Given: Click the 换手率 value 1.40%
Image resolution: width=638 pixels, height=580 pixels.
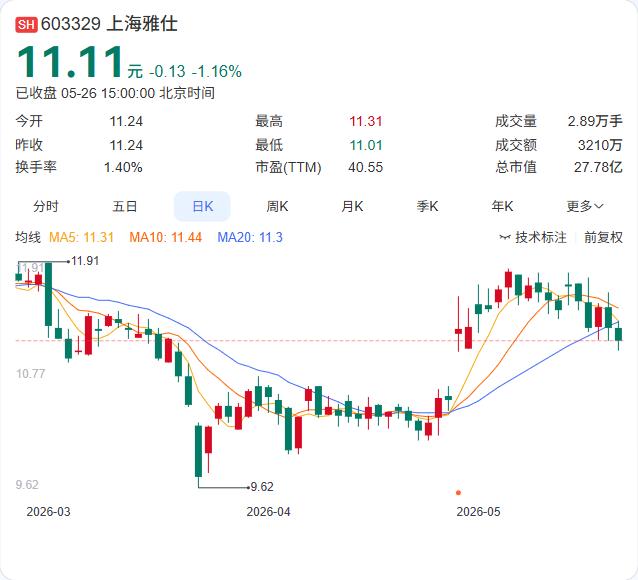Looking at the screenshot, I should [123, 167].
